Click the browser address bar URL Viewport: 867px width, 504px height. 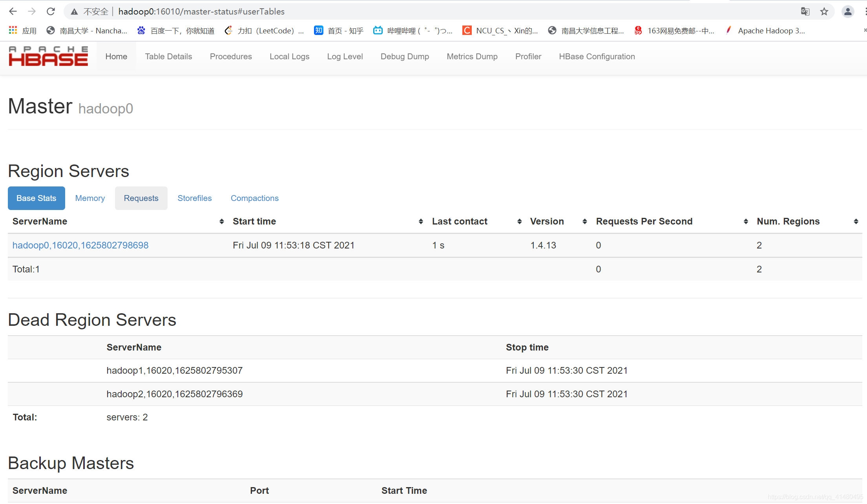click(x=201, y=11)
